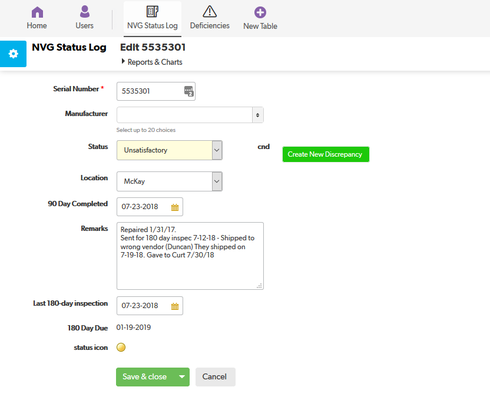Open the Manufacturer multi-select dropdown
490x410 pixels.
point(190,115)
